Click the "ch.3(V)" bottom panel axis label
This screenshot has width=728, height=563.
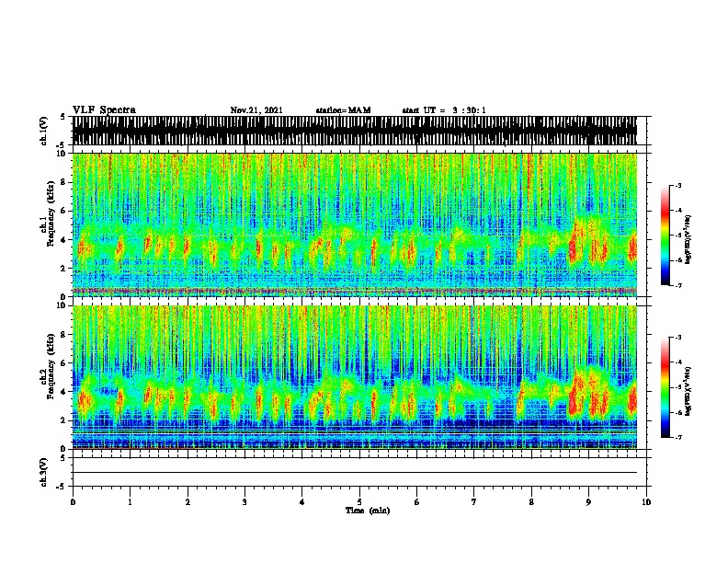tap(43, 472)
